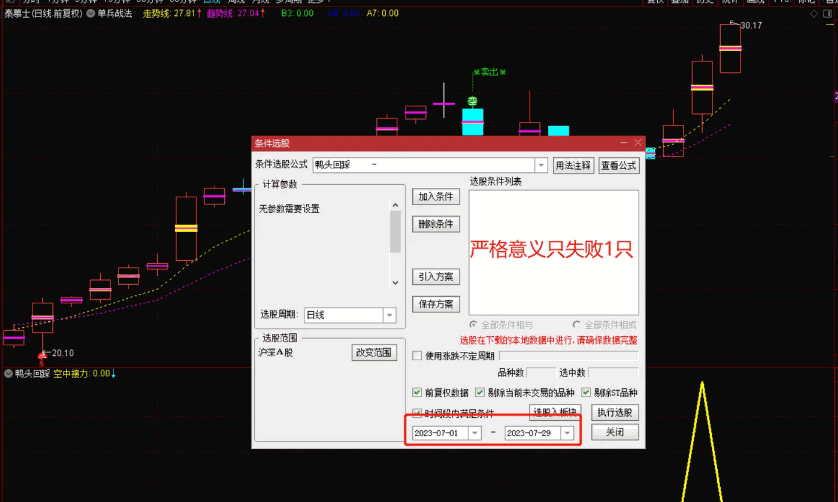The width and height of the screenshot is (838, 502).
Task: Click the 品种数 count field
Action: [541, 373]
